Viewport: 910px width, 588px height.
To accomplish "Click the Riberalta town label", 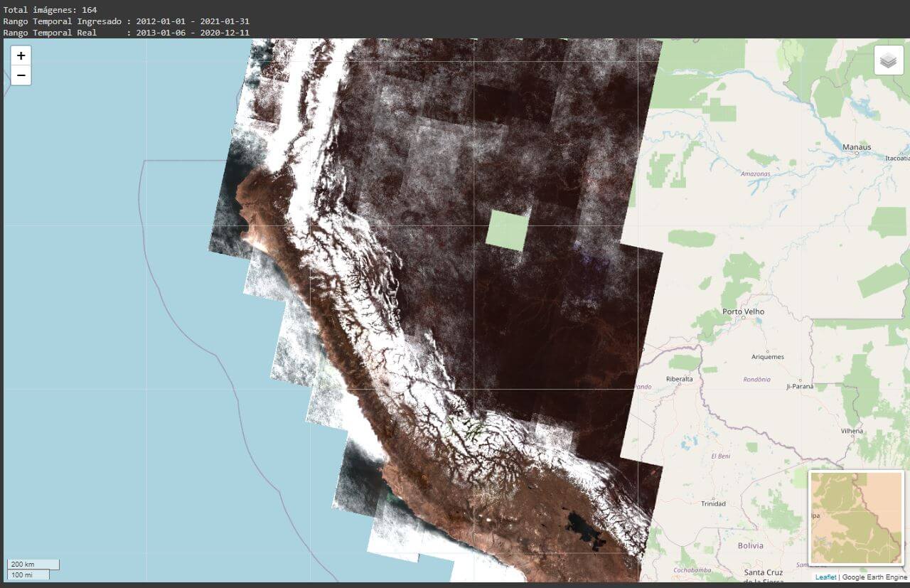I will click(x=679, y=379).
